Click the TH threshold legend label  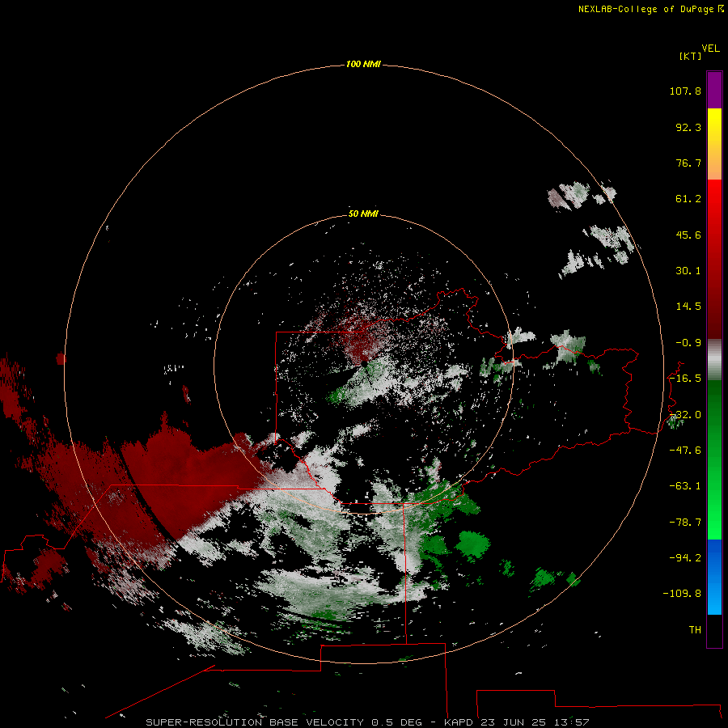tap(695, 630)
